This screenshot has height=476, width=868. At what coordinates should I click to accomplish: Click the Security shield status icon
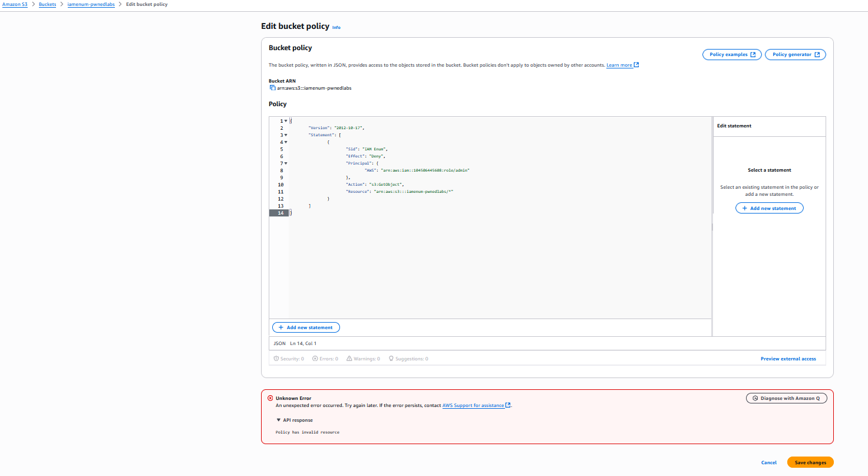(x=276, y=359)
